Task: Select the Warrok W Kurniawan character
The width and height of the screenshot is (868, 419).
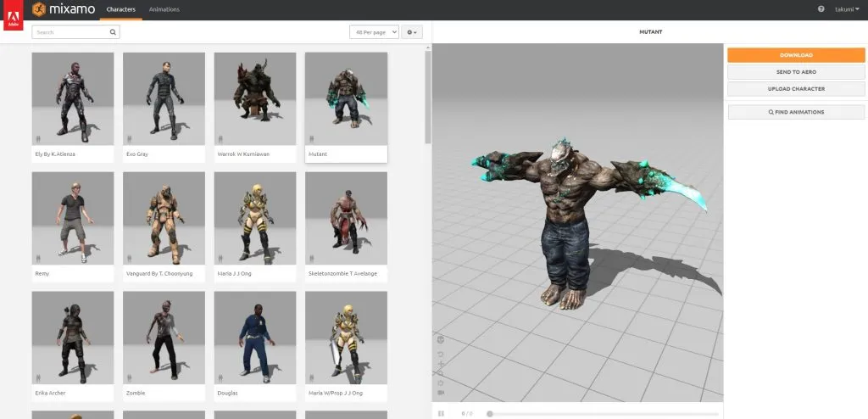Action: tap(255, 108)
